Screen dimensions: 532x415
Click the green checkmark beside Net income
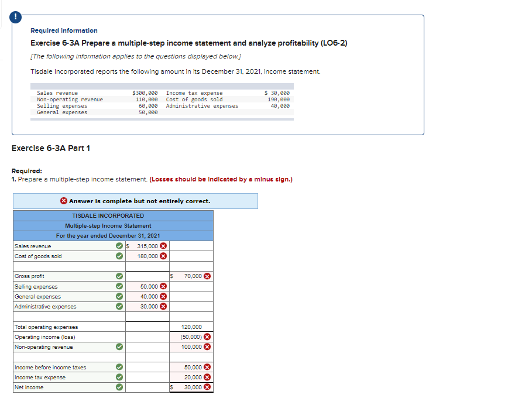click(x=119, y=386)
